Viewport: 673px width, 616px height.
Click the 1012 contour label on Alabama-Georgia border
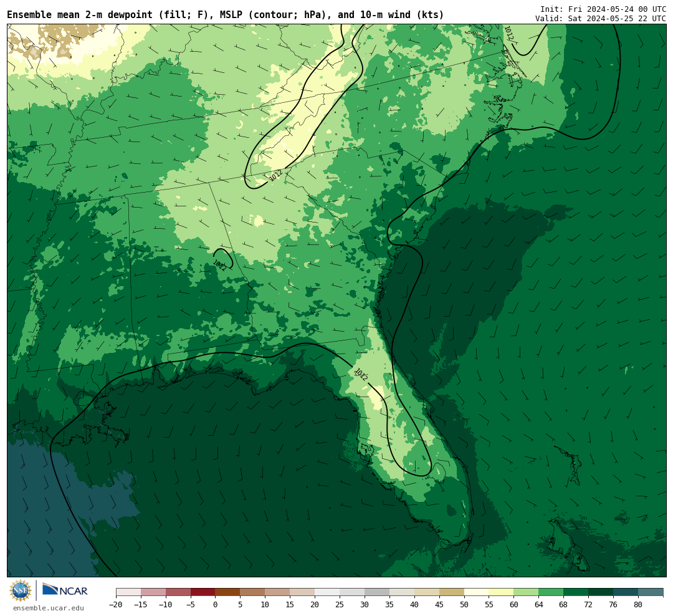coord(219,266)
